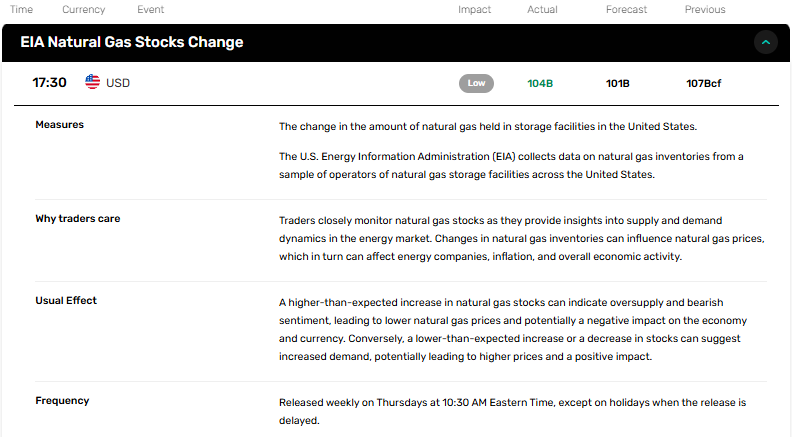Screen dimensions: 792x437
Task: Select the Low impact badge
Action: (x=476, y=83)
